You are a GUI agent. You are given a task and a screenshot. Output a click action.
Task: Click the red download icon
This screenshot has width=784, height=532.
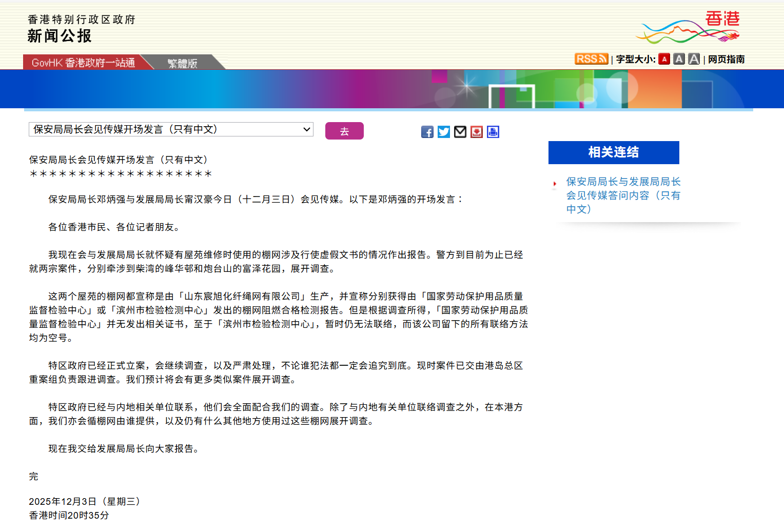pyautogui.click(x=477, y=132)
